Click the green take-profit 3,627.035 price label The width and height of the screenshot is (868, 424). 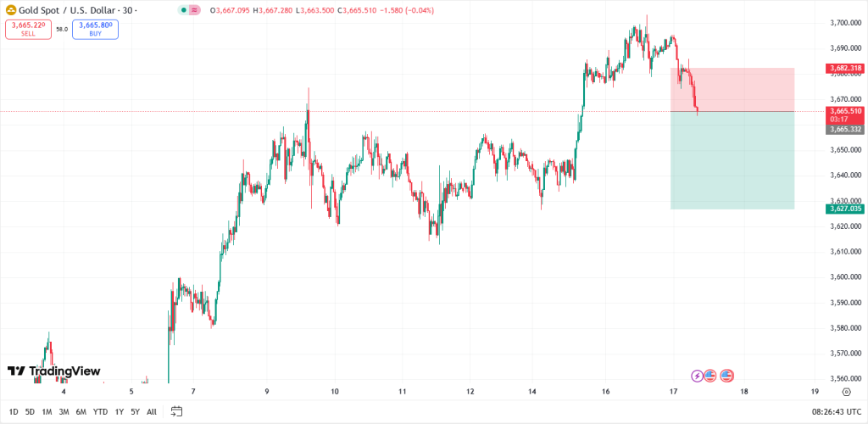[x=844, y=209]
